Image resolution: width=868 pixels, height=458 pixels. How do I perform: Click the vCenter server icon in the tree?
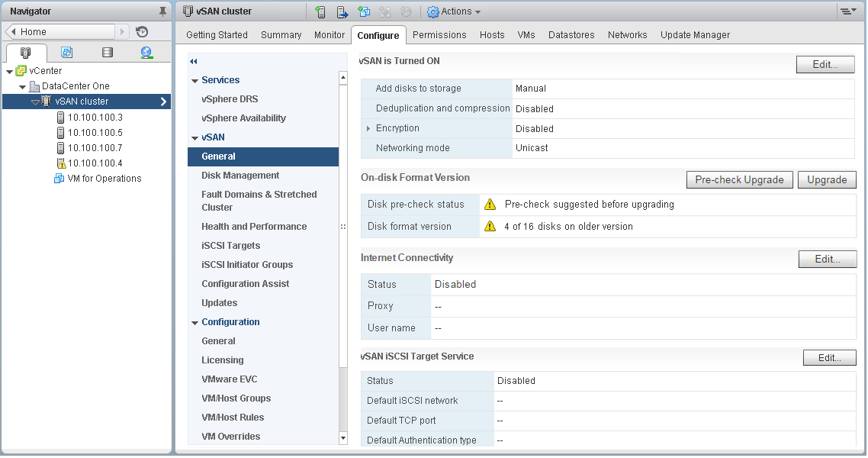pyautogui.click(x=21, y=70)
